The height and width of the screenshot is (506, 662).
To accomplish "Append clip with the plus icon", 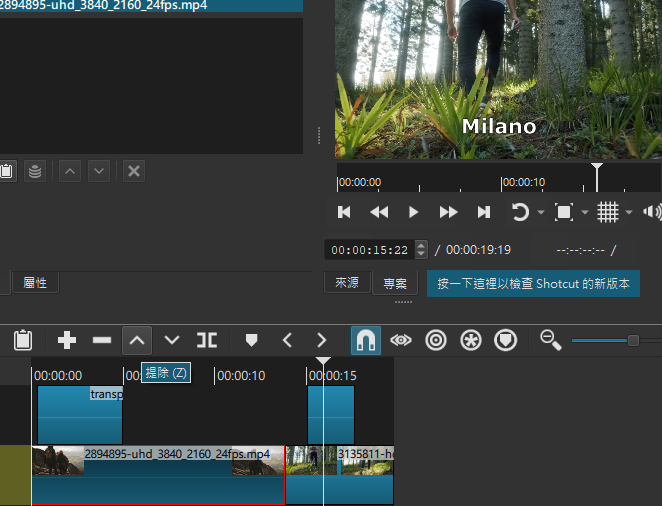I will [x=67, y=340].
